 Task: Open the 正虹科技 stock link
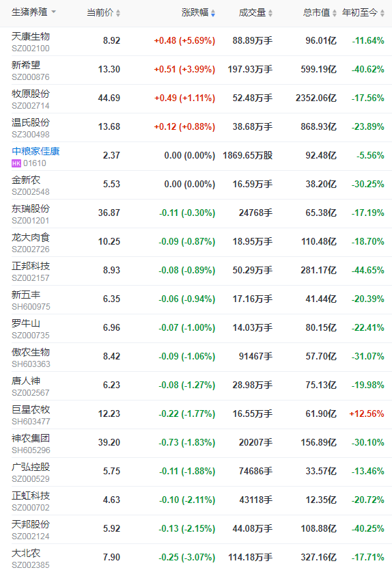31,496
